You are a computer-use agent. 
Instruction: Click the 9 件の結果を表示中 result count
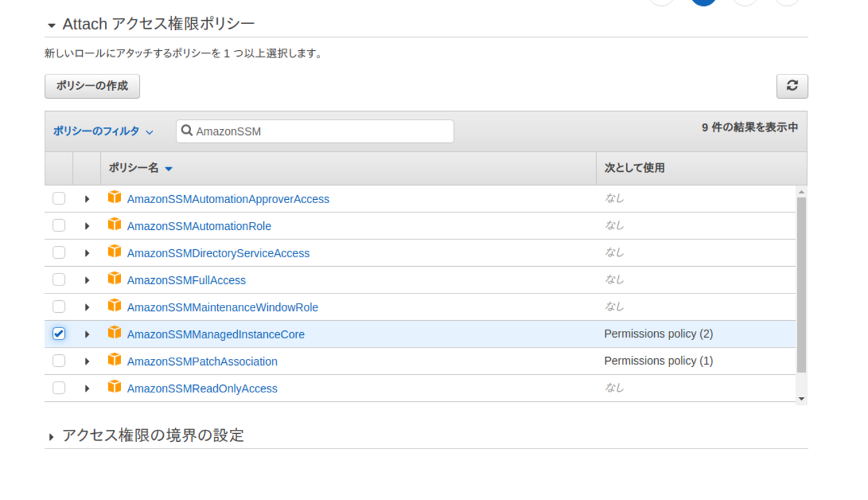(x=750, y=127)
